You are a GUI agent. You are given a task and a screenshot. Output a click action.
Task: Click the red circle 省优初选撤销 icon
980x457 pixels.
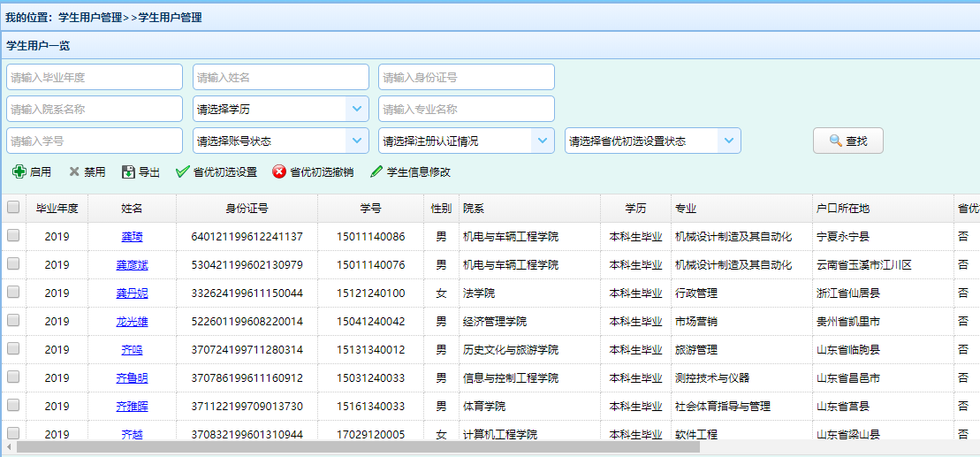coord(279,172)
